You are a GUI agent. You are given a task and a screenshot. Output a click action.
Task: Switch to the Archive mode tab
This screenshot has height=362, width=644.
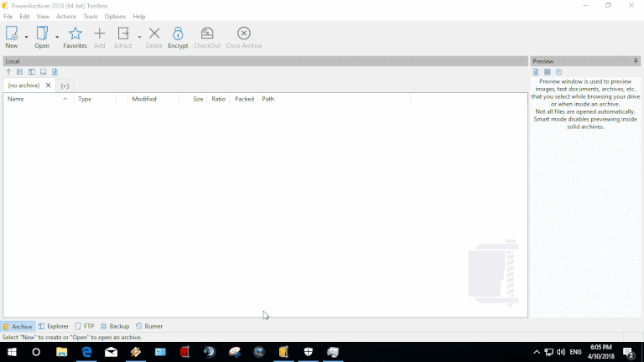tap(18, 326)
